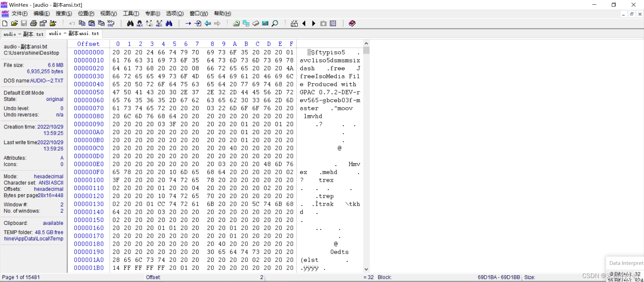Open the position manager checklist icon
The width and height of the screenshot is (644, 282).
click(x=294, y=23)
